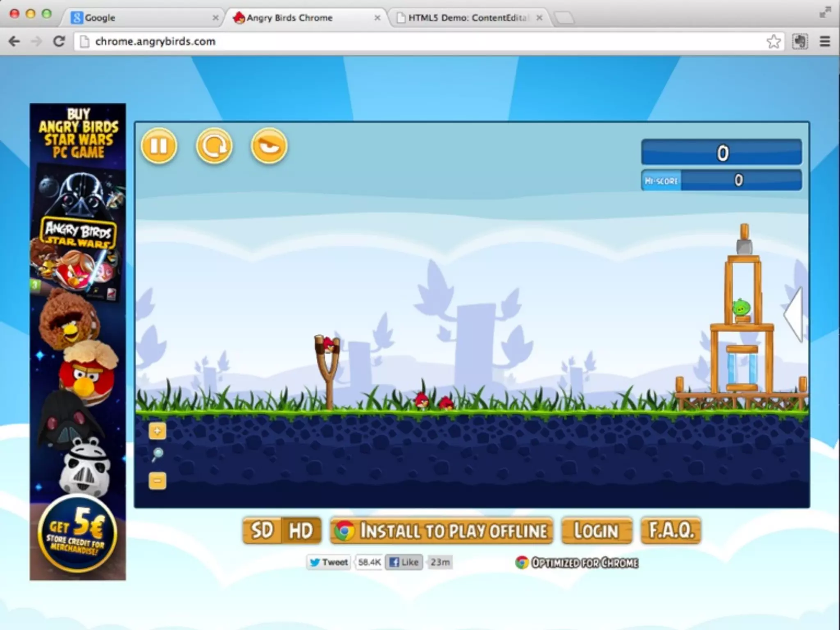Restart the level with the circular arrow
The image size is (840, 630).
(214, 146)
